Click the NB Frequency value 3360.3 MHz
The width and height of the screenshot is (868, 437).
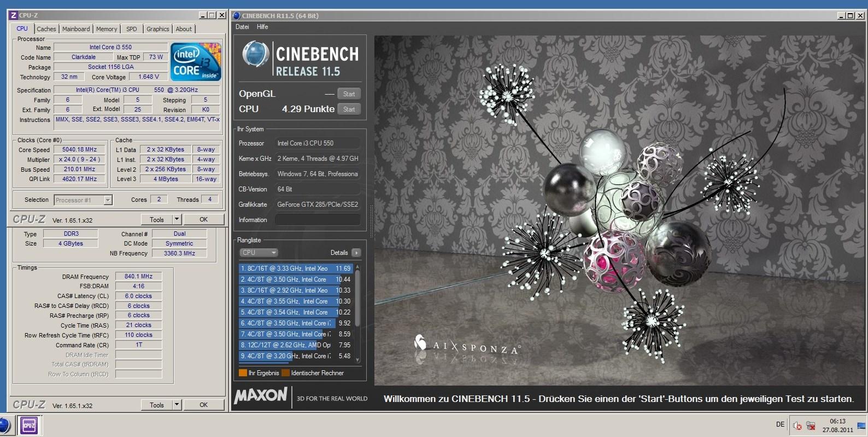[179, 253]
